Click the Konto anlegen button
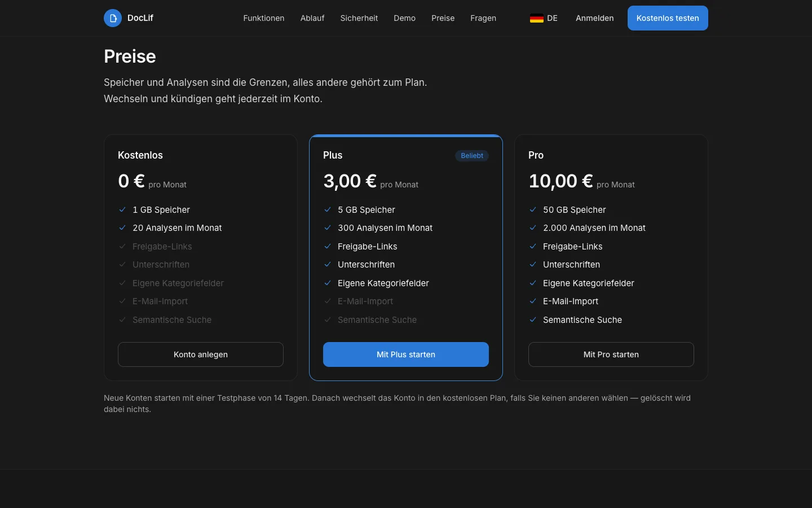This screenshot has height=508, width=812. click(x=201, y=354)
